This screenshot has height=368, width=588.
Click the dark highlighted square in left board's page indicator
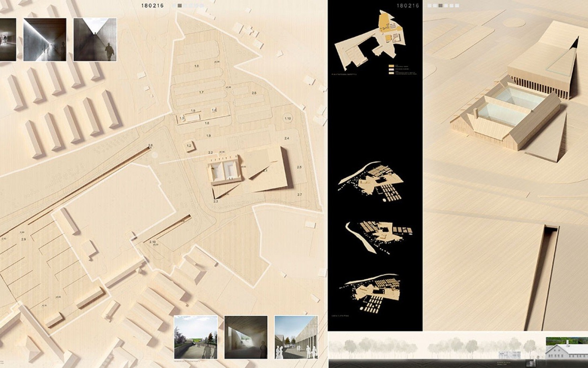tap(180, 6)
